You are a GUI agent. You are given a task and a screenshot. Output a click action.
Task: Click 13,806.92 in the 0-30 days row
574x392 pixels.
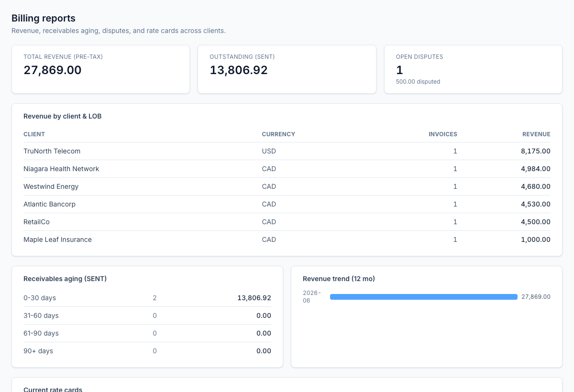click(x=254, y=298)
